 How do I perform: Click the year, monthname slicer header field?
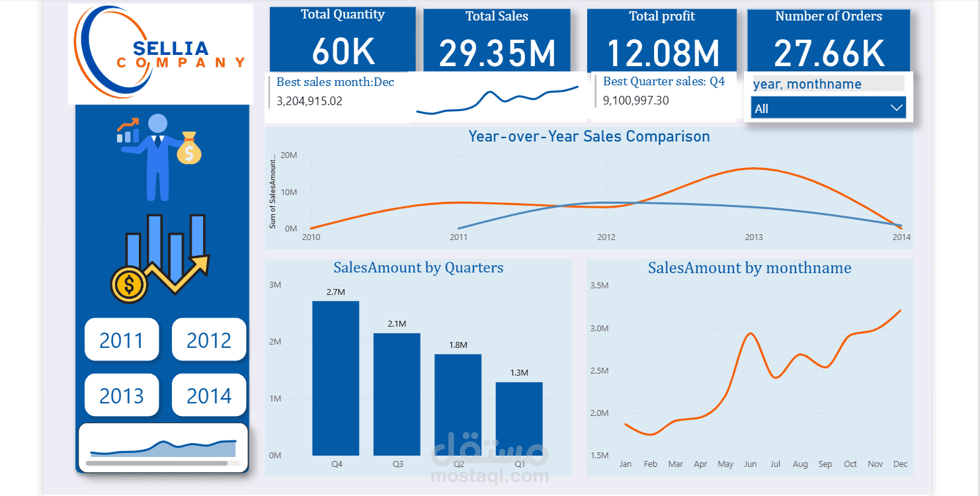828,83
